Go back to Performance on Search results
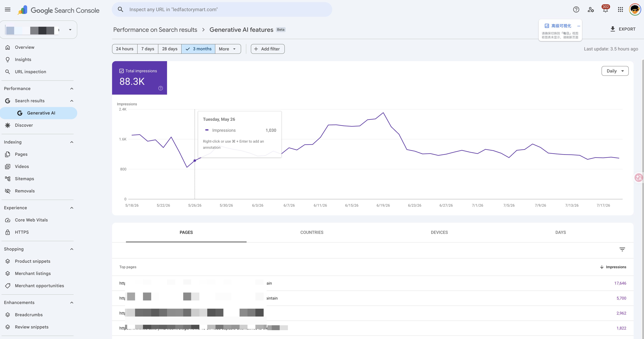Image resolution: width=644 pixels, height=339 pixels. coord(155,30)
